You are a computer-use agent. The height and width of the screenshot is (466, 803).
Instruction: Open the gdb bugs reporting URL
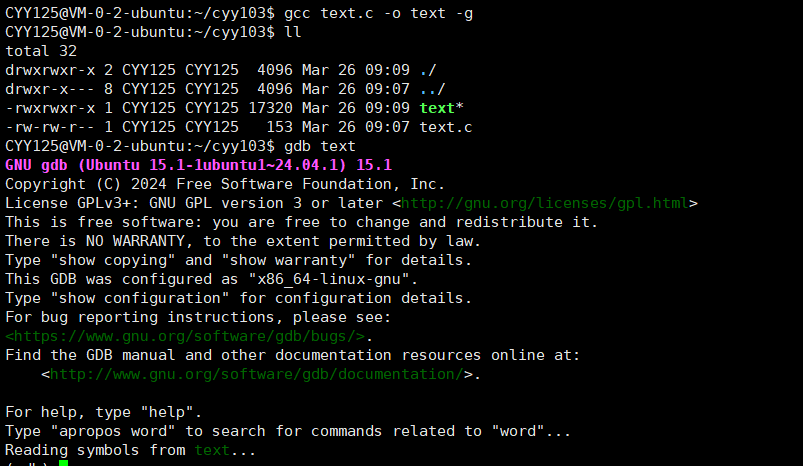tap(185, 336)
